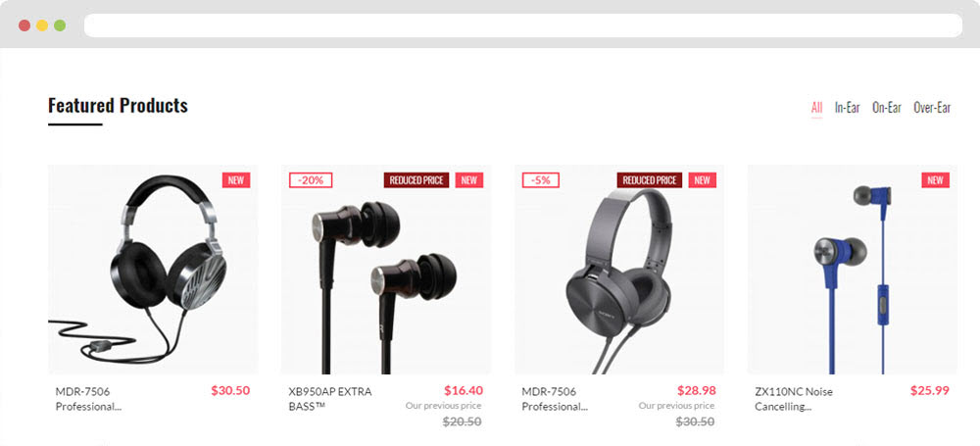Click Reduced Price label on gray headphones
The width and height of the screenshot is (980, 446).
coord(650,180)
